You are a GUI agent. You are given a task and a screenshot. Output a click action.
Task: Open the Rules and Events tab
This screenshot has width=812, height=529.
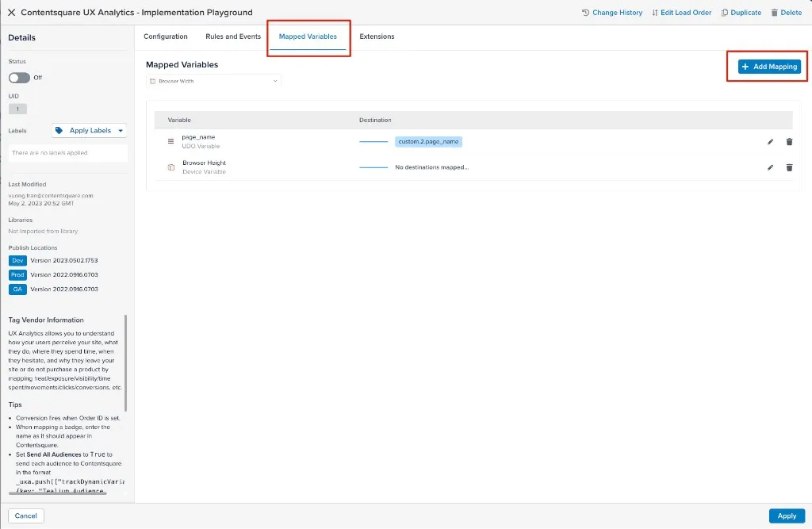coord(233,36)
